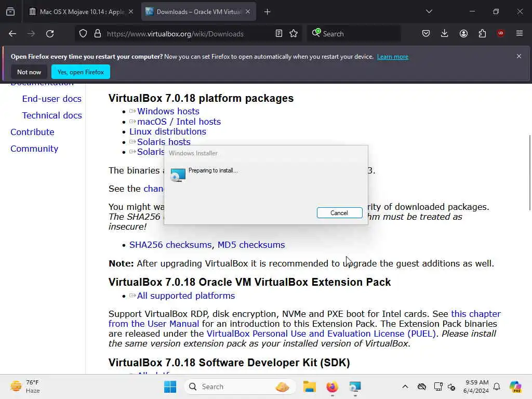Open Firefox account menu
Viewport: 532px width, 399px height.
[x=463, y=33]
